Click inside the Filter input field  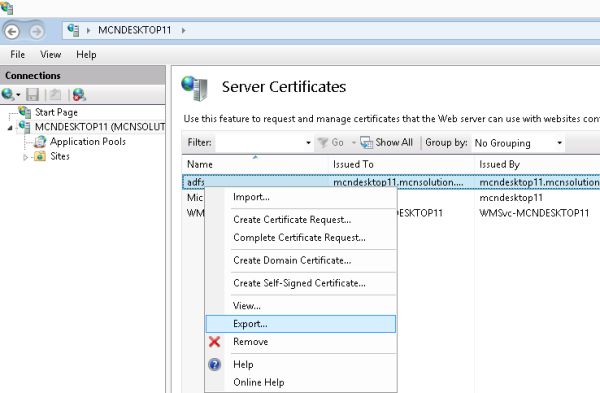tap(259, 143)
